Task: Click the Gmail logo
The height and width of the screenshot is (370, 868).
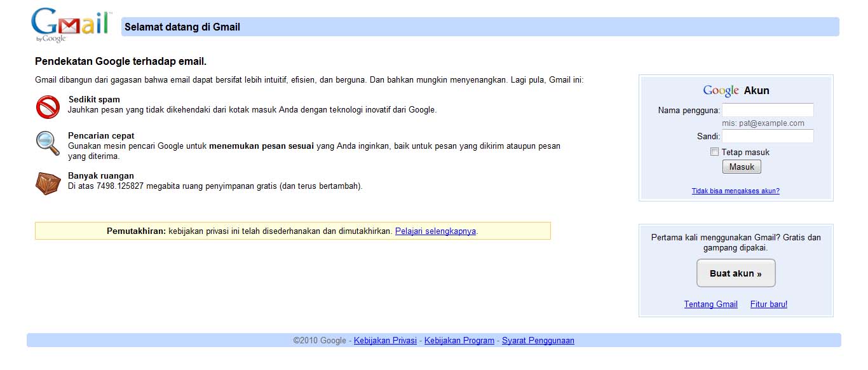Action: [x=70, y=22]
